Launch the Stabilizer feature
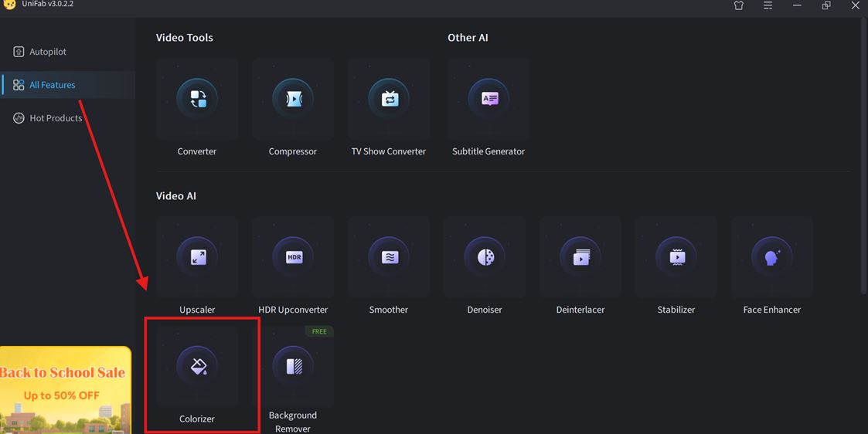 pos(676,258)
